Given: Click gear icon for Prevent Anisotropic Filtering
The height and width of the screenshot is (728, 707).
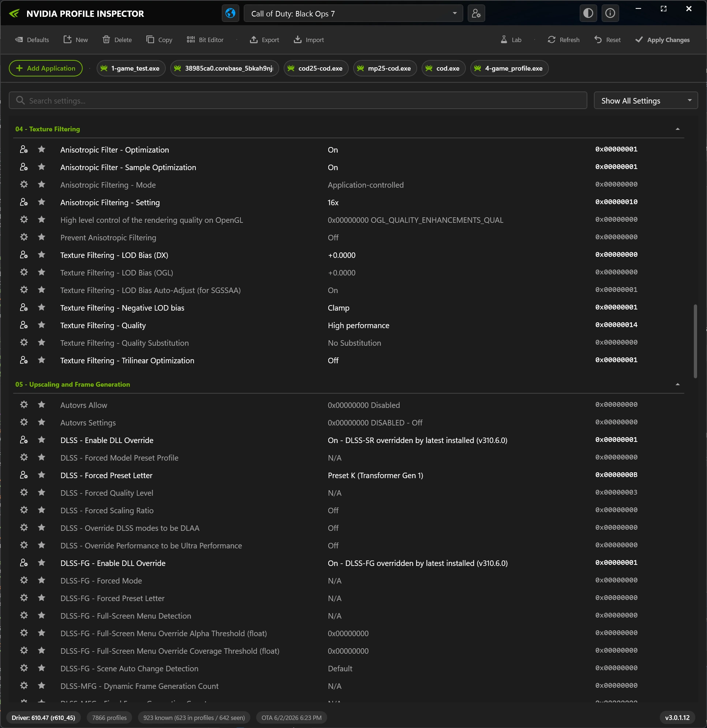Looking at the screenshot, I should point(24,237).
